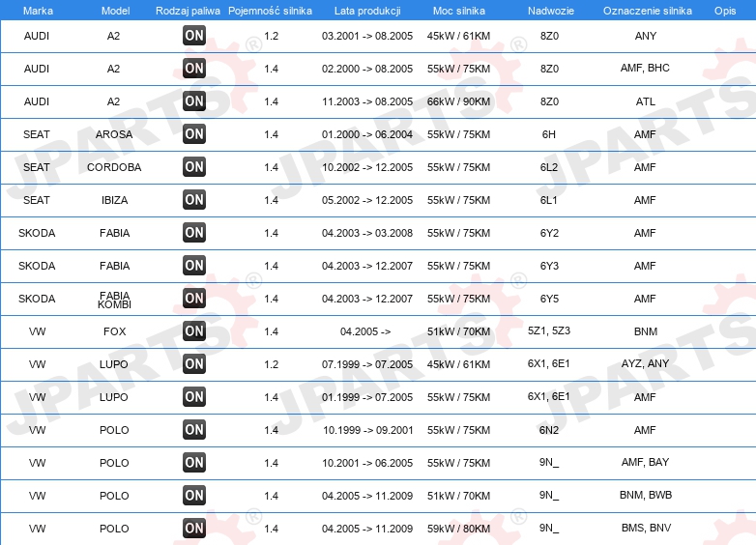Select the engine code 'AMF, BAY'

click(x=645, y=462)
